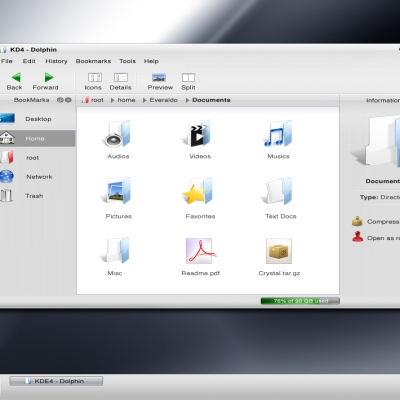This screenshot has width=400, height=400.
Task: Open the Network bookmark
Action: [38, 177]
